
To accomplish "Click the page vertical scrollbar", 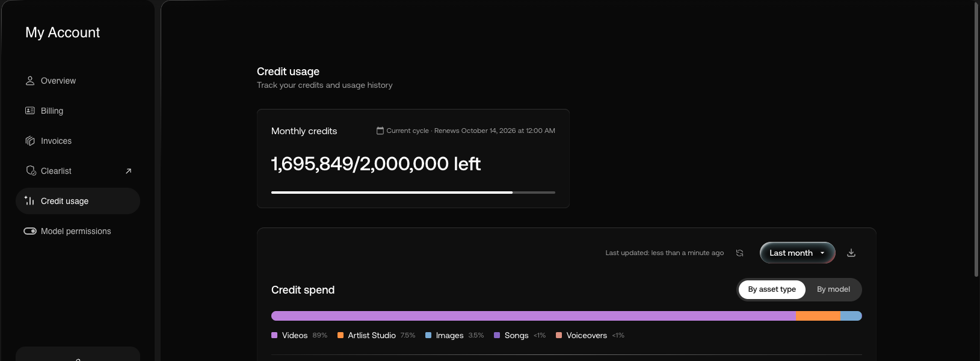I will coord(976,139).
